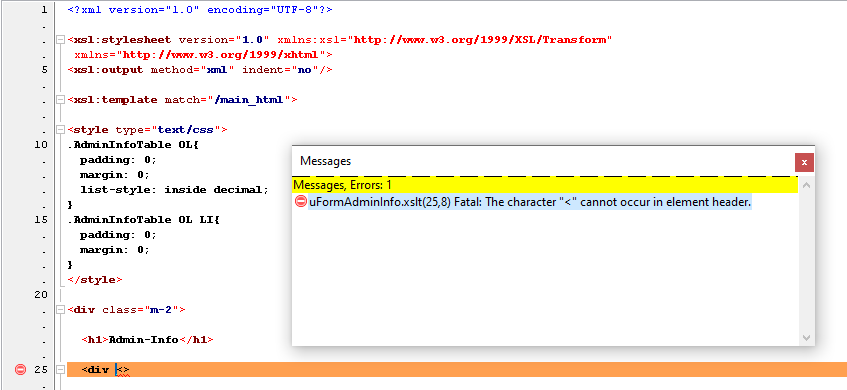This screenshot has height=390, width=847.
Task: Click the Messages scrollbar down arrow
Action: [x=806, y=338]
